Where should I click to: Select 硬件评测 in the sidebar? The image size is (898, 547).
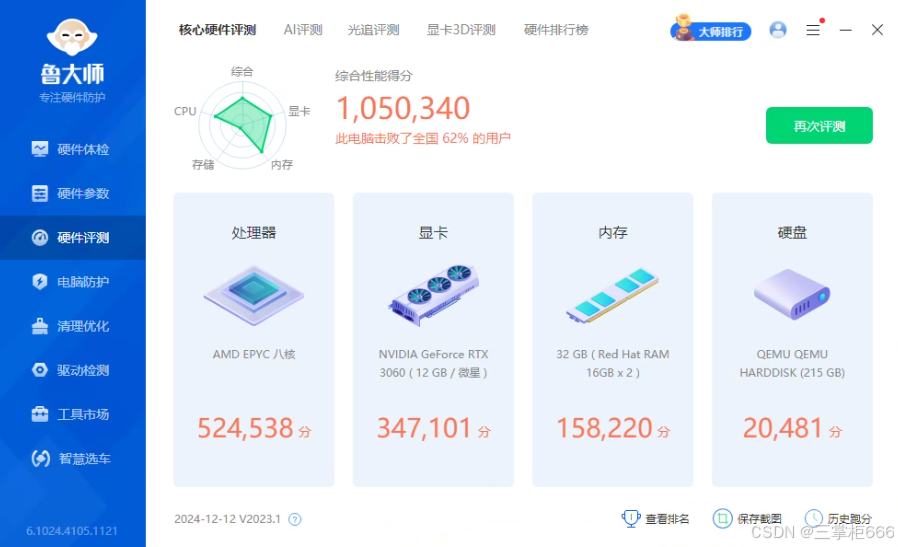[73, 238]
